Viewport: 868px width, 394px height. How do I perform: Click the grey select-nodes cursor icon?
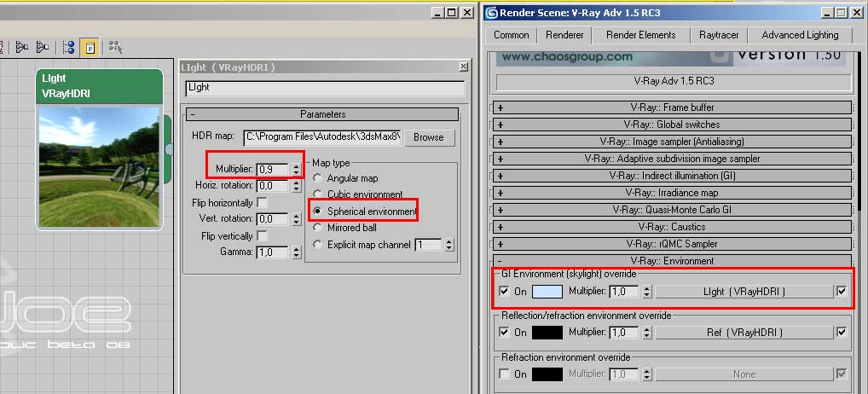pyautogui.click(x=114, y=47)
